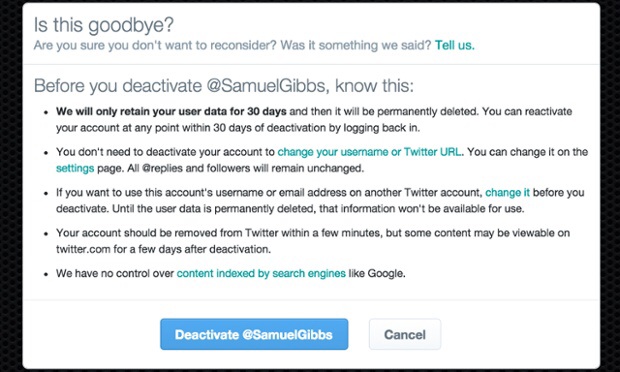Viewport: 620px width, 372px height.
Task: Click dark backdrop outside the dialog
Action: (x=11, y=186)
